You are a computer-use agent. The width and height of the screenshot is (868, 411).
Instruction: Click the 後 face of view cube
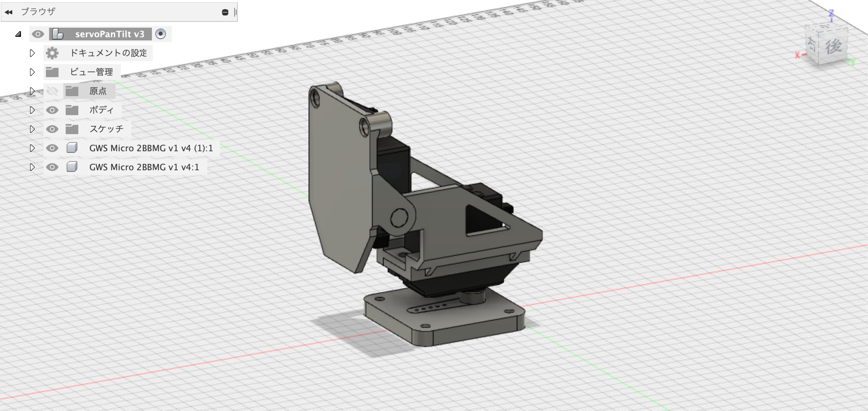[833, 47]
